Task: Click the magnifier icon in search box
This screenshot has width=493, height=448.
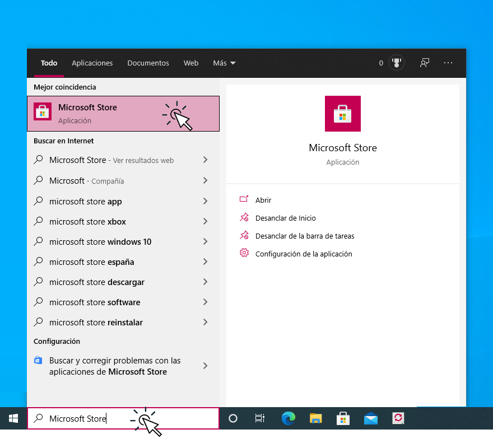Action: click(38, 418)
